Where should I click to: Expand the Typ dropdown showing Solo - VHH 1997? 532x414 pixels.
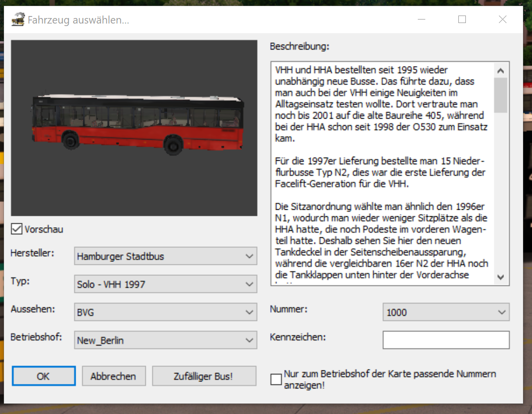coord(165,284)
